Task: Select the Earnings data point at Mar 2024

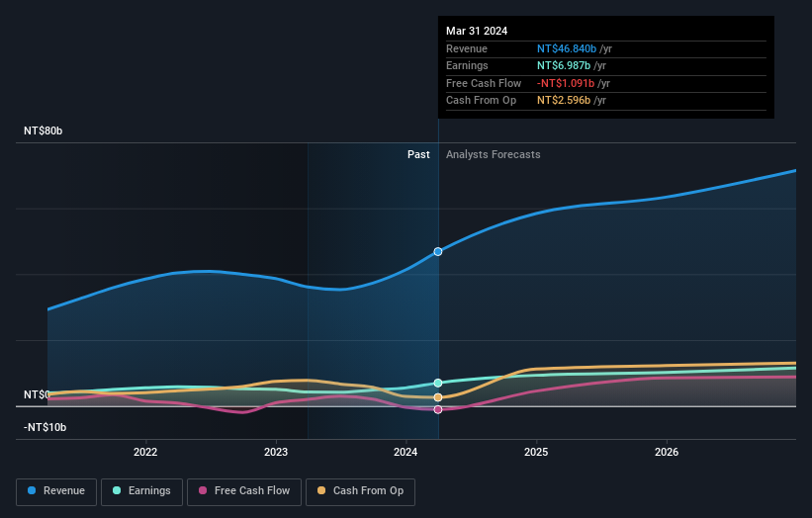Action: [438, 383]
